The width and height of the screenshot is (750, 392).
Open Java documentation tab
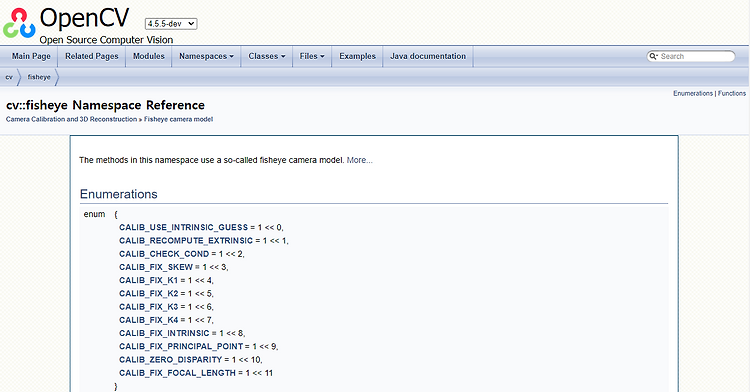tap(428, 56)
